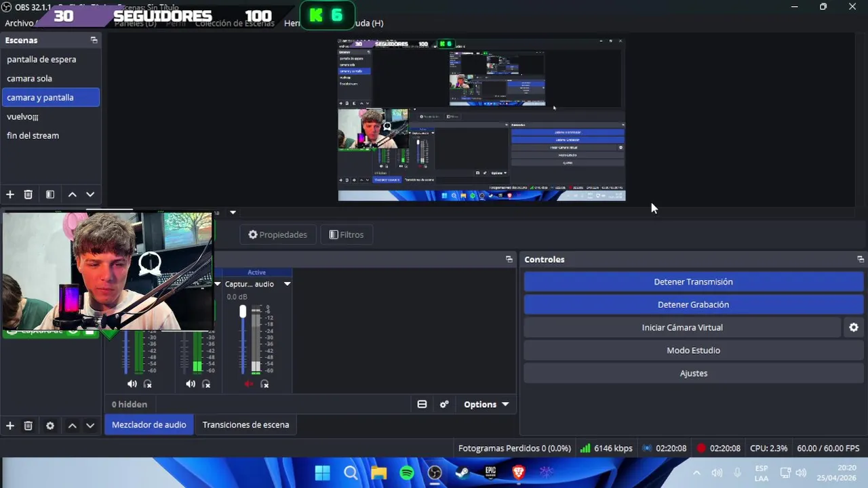This screenshot has width=868, height=488.
Task: Mute the leftmost mixer channel speaker
Action: [132, 384]
